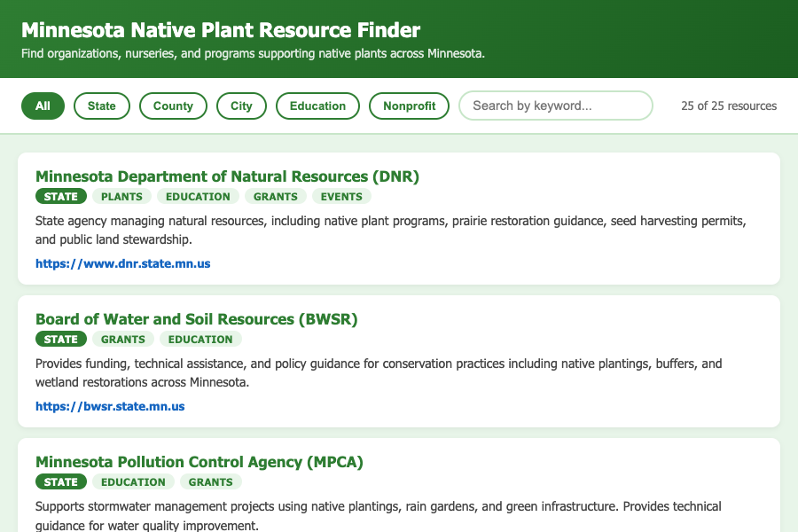Click the EVENTS tag on the DNR card
Image resolution: width=798 pixels, height=532 pixels.
click(341, 197)
